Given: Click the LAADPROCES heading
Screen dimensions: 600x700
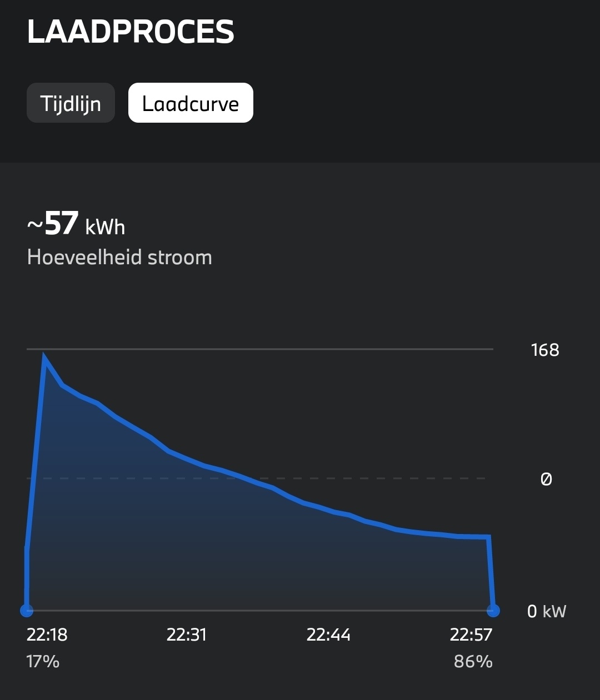Looking at the screenshot, I should (131, 32).
